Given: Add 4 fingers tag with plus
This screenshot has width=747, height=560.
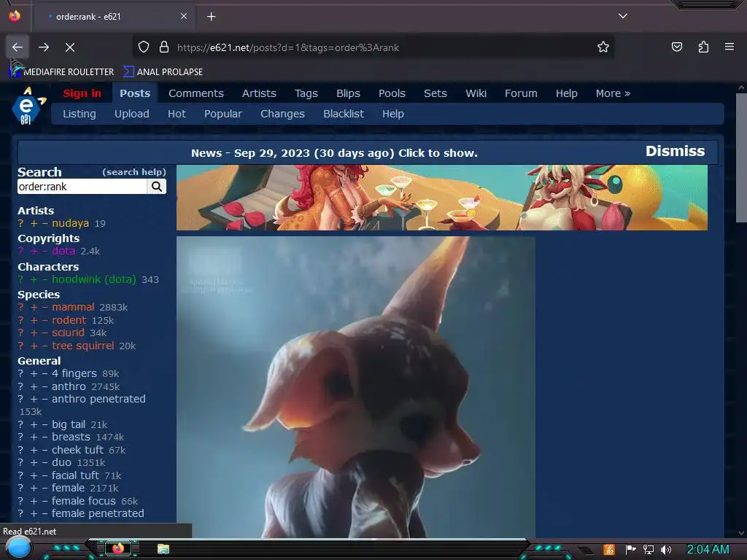Looking at the screenshot, I should tap(34, 374).
